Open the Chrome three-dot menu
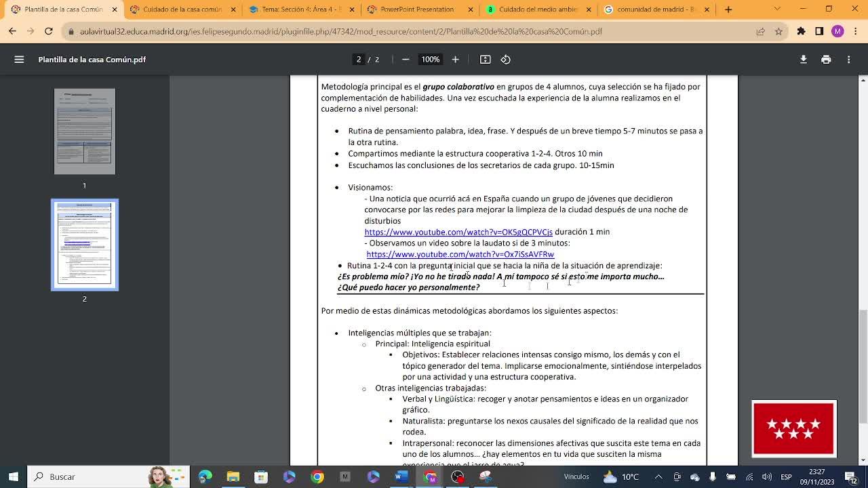The image size is (868, 488). 855,31
